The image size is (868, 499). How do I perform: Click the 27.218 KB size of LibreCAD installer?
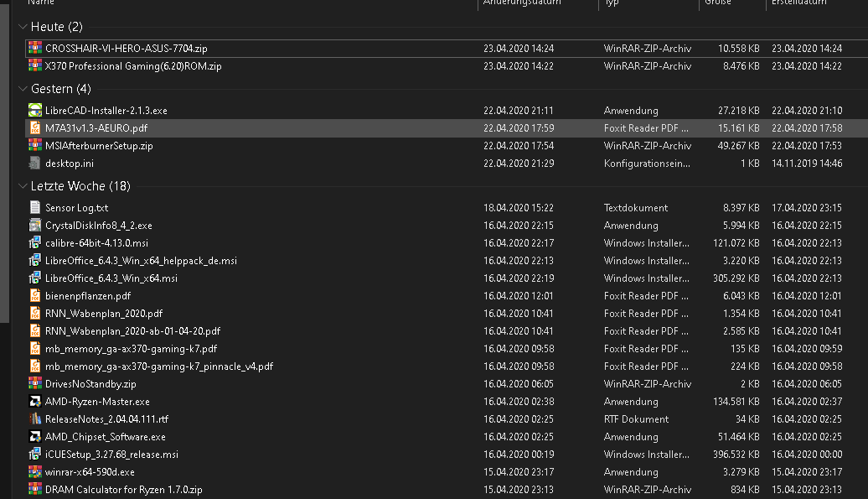pos(738,111)
